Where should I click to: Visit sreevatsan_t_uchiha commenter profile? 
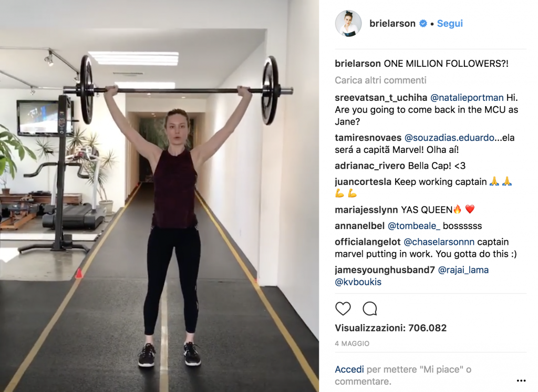(381, 98)
